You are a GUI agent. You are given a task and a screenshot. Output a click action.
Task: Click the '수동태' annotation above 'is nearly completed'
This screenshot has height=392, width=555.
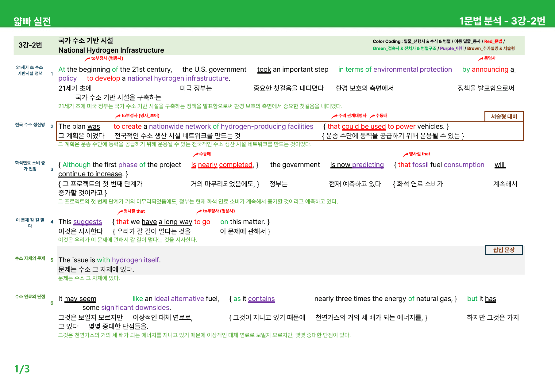click(x=205, y=154)
